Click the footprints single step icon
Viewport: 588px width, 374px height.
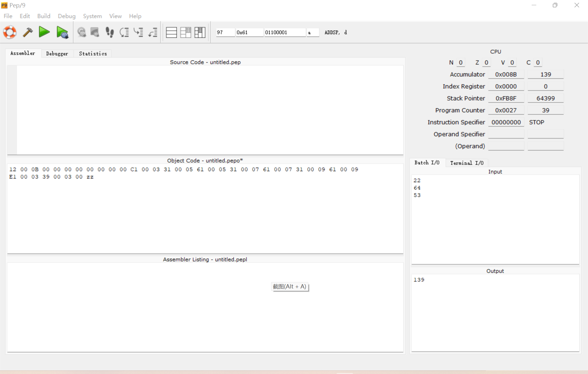110,32
